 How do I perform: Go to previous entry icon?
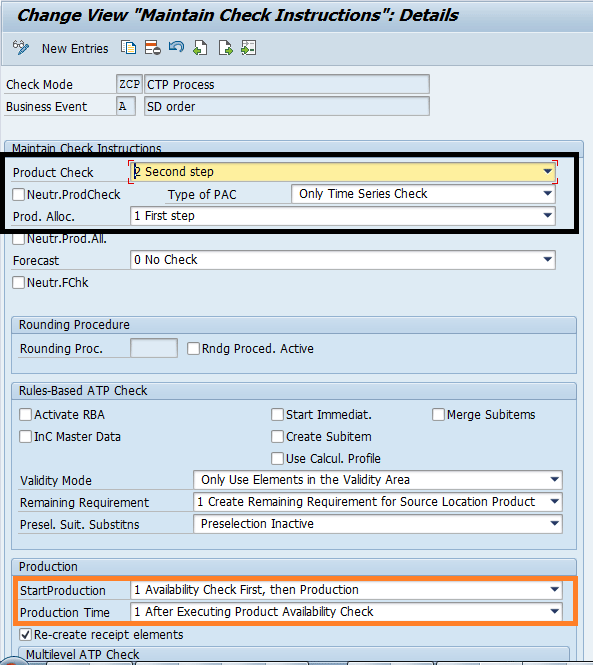(200, 48)
